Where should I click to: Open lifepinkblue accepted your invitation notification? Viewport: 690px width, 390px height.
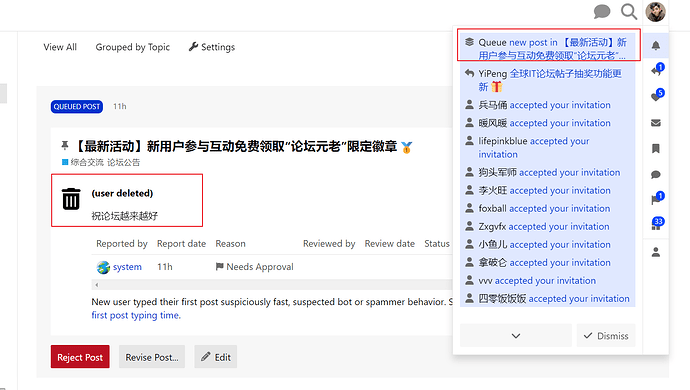point(548,148)
